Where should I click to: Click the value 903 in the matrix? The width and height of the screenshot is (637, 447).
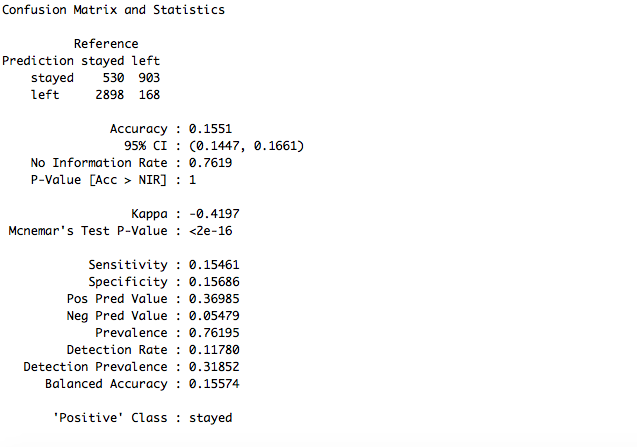tap(149, 78)
